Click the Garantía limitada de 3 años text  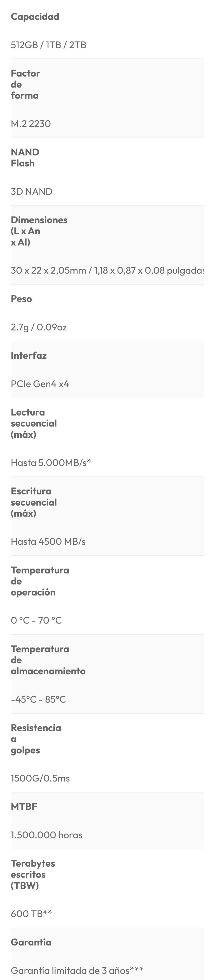pos(77,970)
